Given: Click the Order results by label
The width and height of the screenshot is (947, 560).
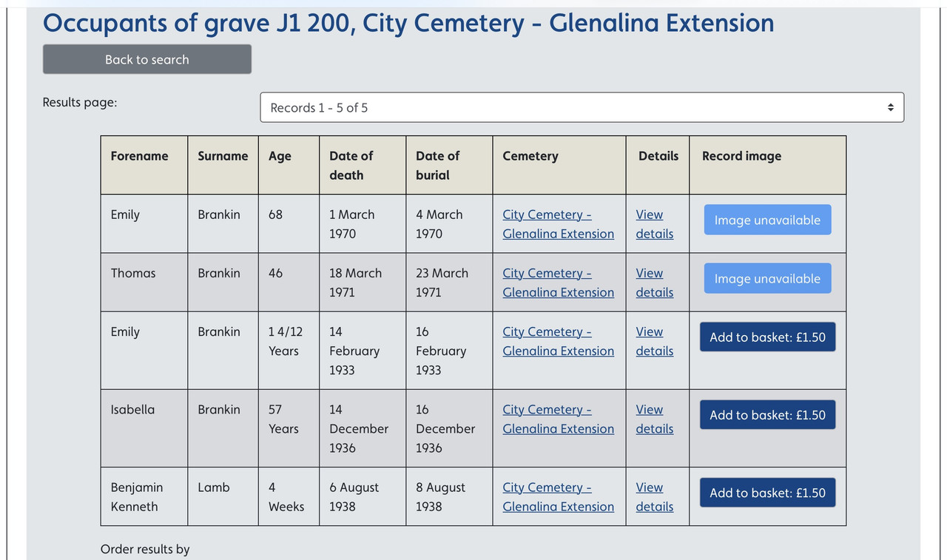Looking at the screenshot, I should 145,549.
